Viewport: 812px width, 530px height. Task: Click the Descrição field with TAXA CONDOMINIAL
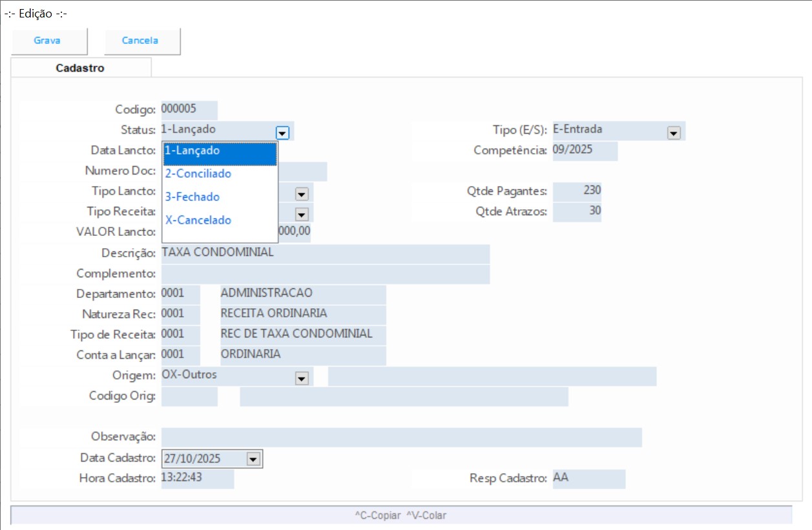[x=325, y=253]
